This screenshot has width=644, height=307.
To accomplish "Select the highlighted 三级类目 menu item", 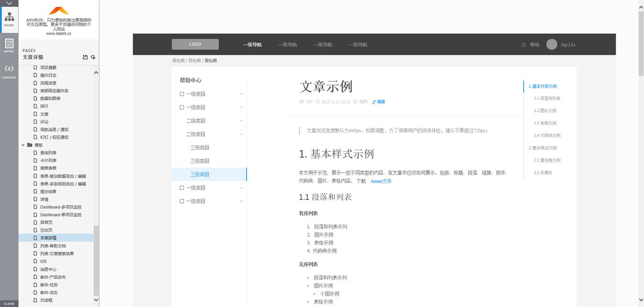I will tap(200, 174).
